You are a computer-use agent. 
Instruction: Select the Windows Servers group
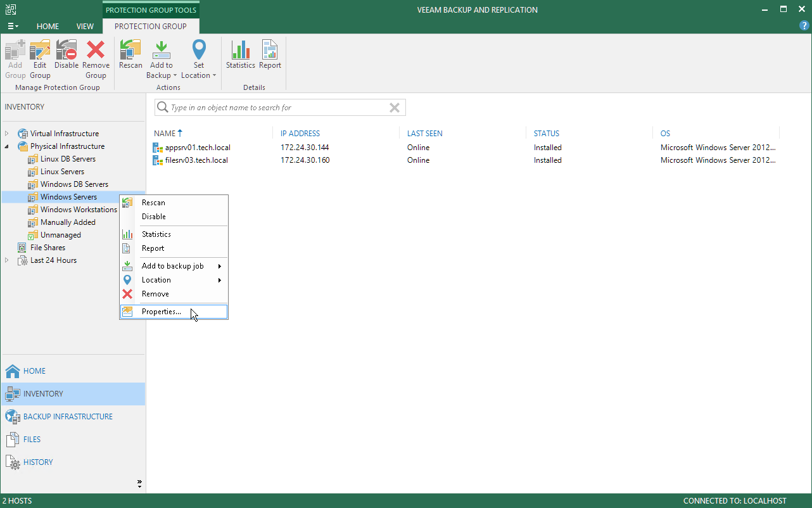(68, 197)
